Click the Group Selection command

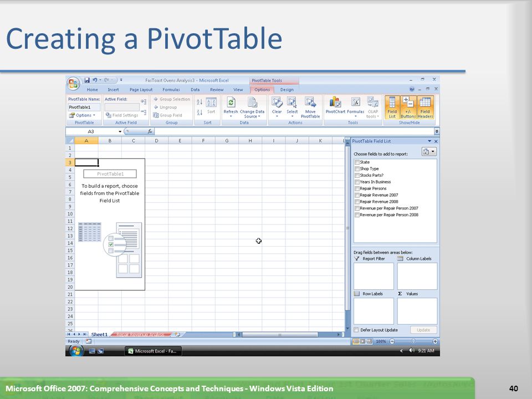pyautogui.click(x=172, y=99)
